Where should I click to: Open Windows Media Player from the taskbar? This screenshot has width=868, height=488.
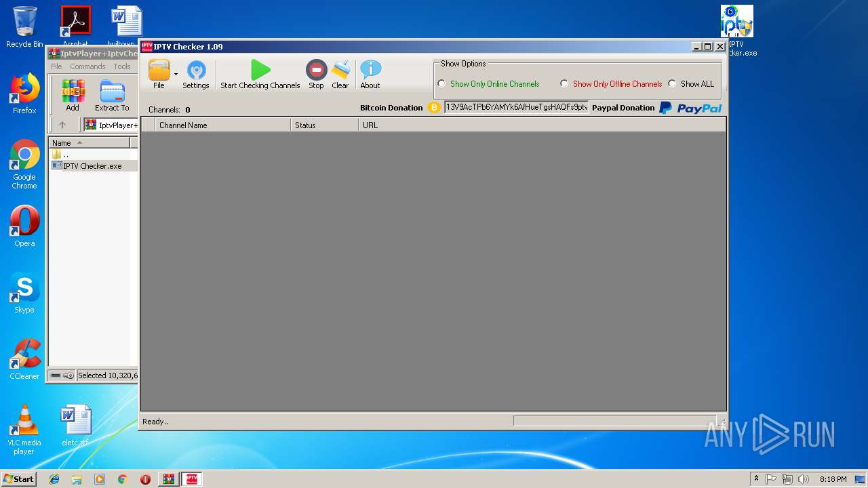(x=100, y=479)
